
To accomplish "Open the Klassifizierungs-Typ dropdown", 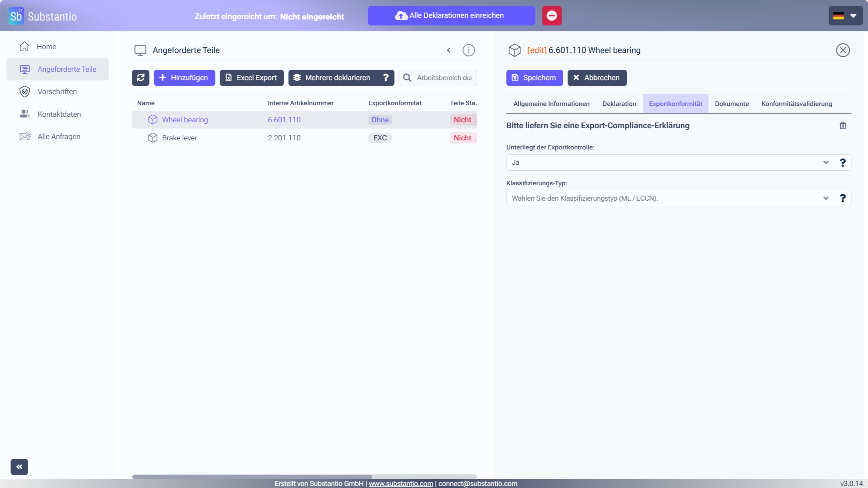I will coord(668,198).
